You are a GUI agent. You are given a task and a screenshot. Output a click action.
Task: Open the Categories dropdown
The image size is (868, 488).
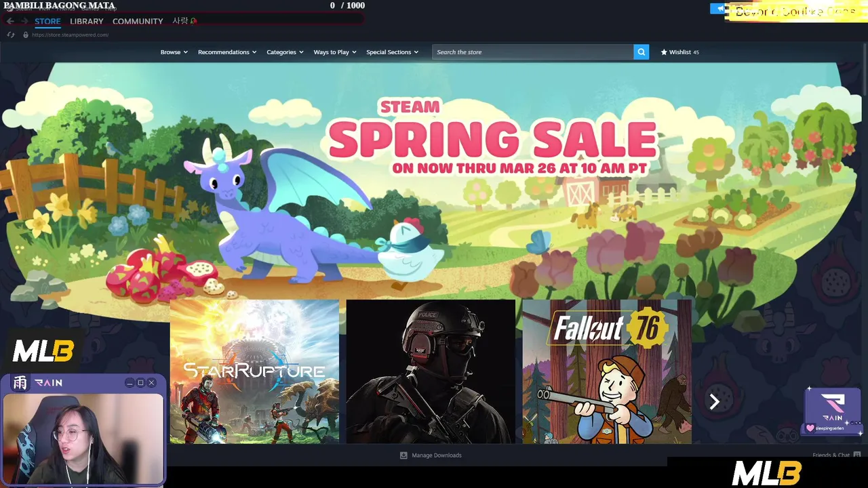point(285,52)
